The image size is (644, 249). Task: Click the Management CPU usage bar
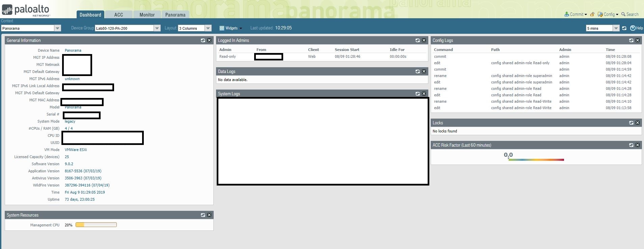coord(96,225)
